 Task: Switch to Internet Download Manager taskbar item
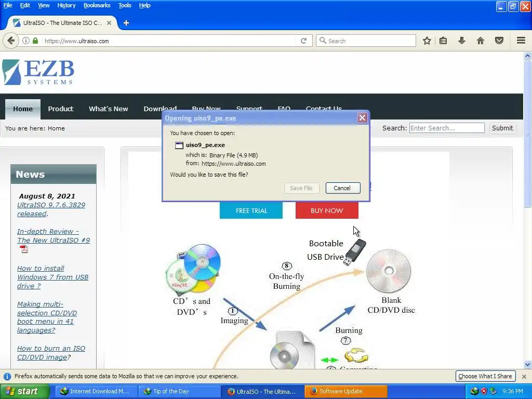point(96,391)
